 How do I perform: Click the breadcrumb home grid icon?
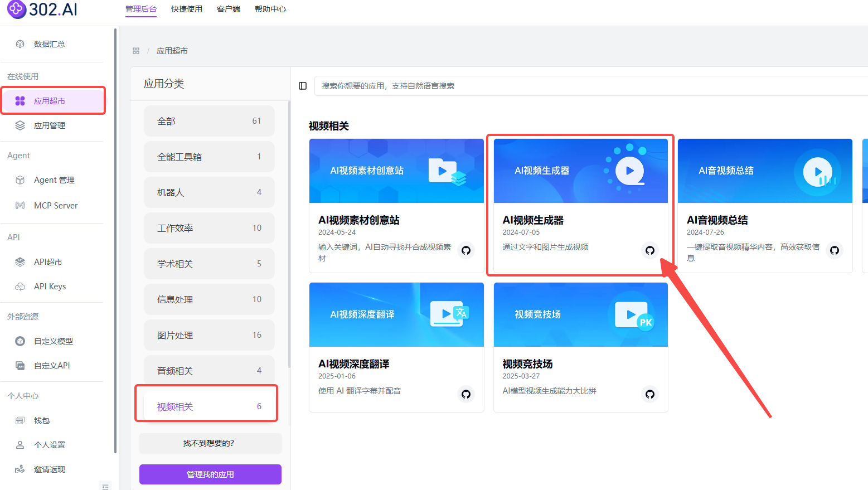click(136, 51)
